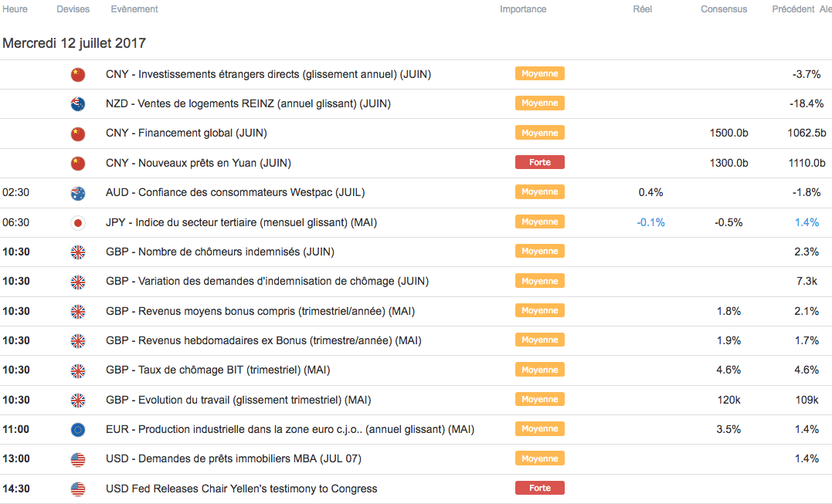Viewport: 832px width, 504px height.
Task: Sort by the Importance column header
Action: (523, 9)
